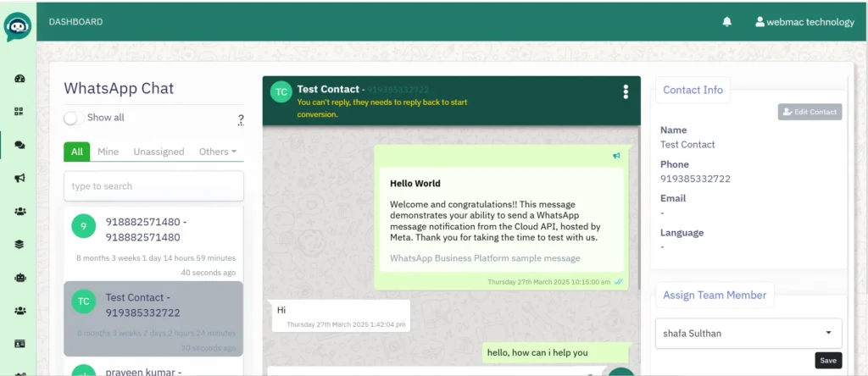Click the megaphone icon in Hello World message
868x376 pixels.
coord(616,156)
